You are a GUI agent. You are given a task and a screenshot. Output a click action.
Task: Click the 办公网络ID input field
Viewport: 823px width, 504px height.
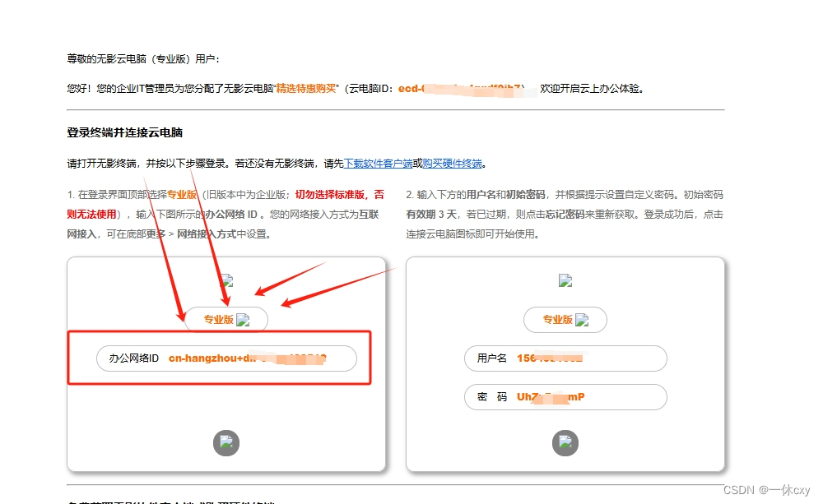[x=227, y=358]
